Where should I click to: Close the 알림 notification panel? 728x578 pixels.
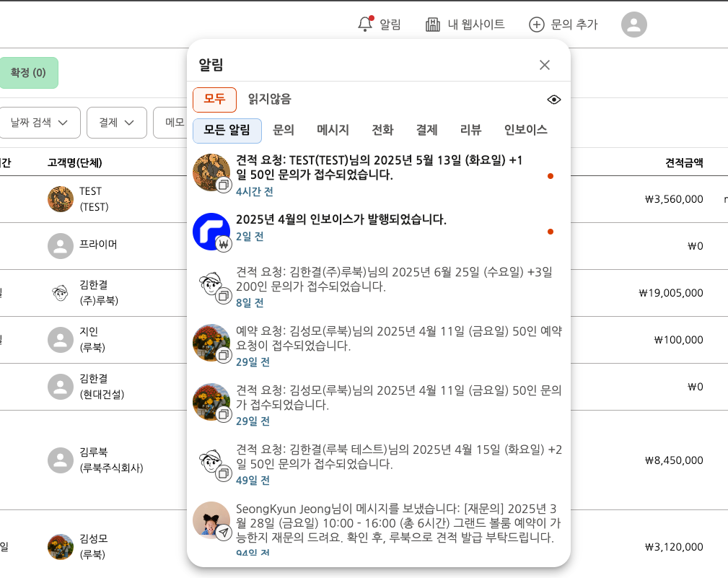[x=545, y=65]
